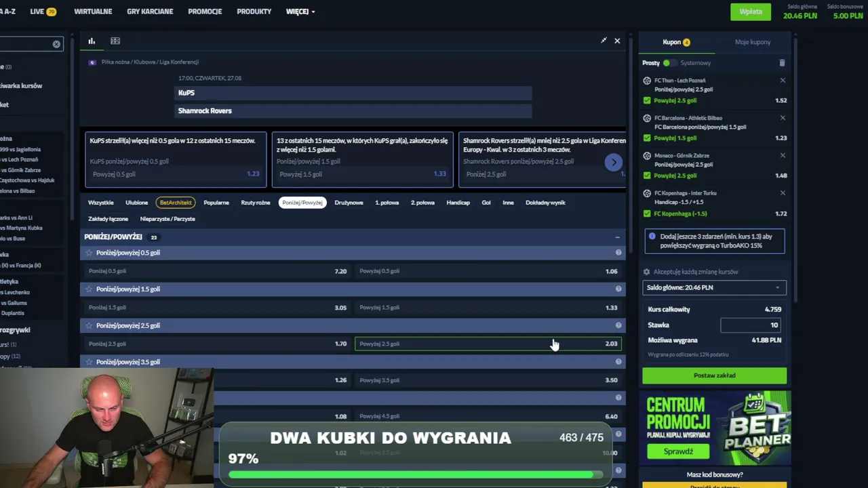The image size is (868, 488).
Task: Toggle the Prosty / Systemowy coupon switch
Action: coord(669,63)
